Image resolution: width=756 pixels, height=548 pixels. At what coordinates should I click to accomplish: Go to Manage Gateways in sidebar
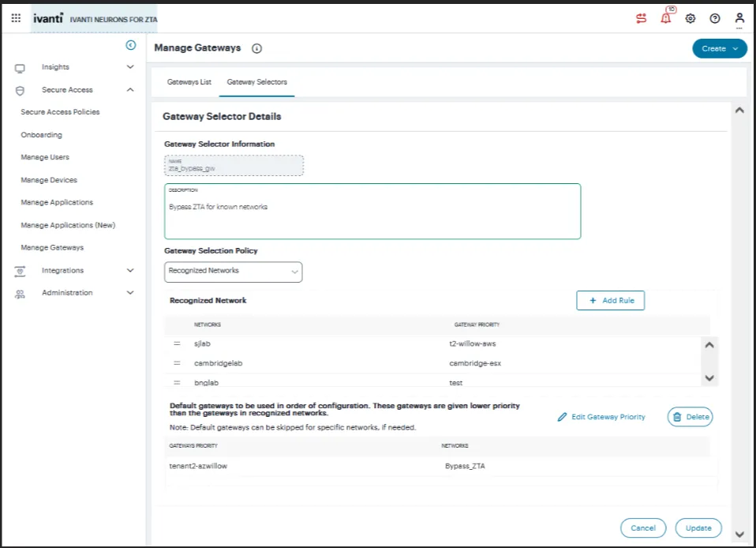coord(52,247)
